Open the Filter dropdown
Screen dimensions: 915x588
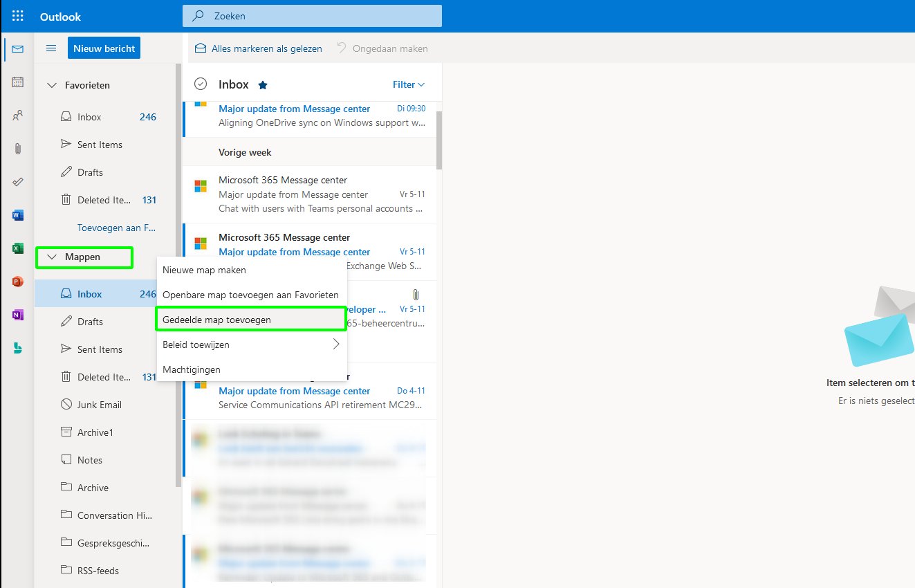409,84
